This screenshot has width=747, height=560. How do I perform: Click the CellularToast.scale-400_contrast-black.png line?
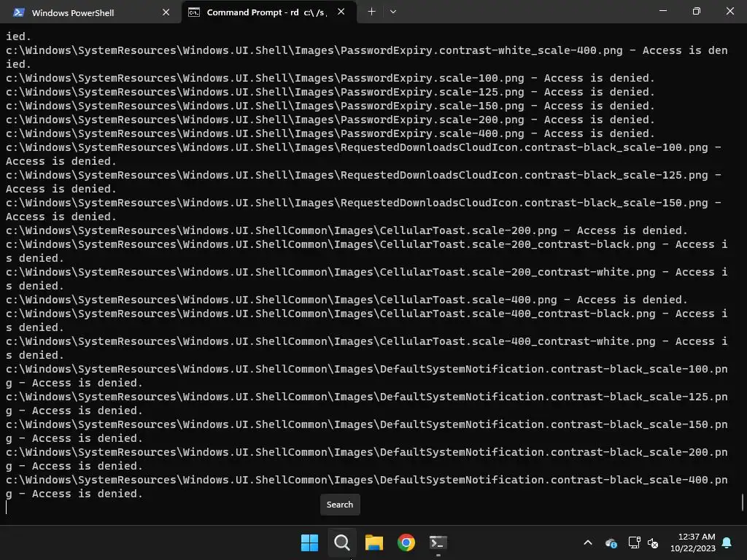(x=367, y=321)
